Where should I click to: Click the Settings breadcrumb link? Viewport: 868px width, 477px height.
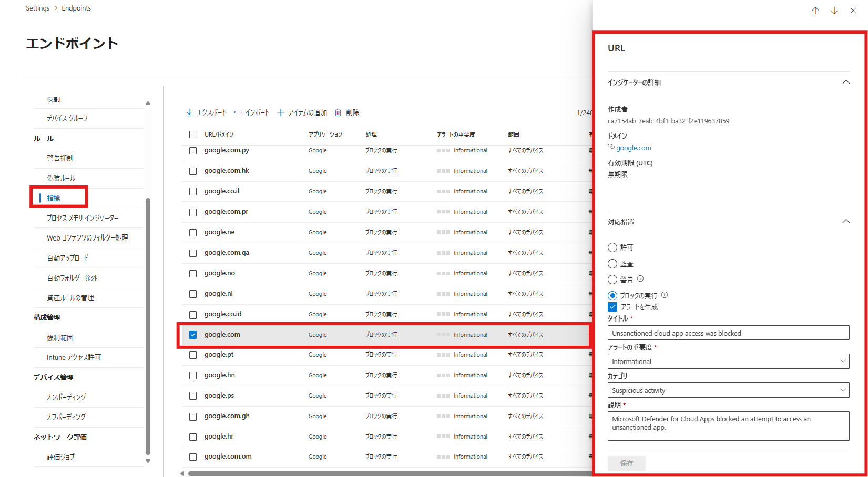pos(38,8)
